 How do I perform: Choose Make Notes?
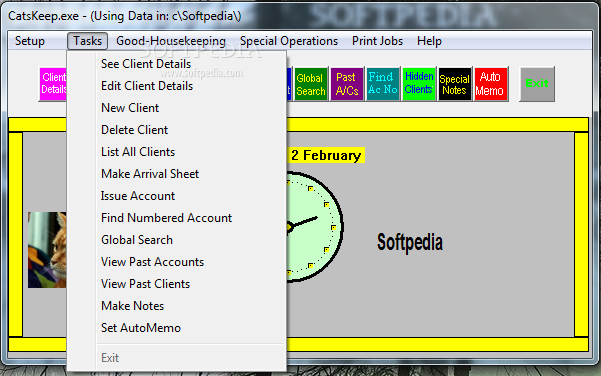[176, 306]
